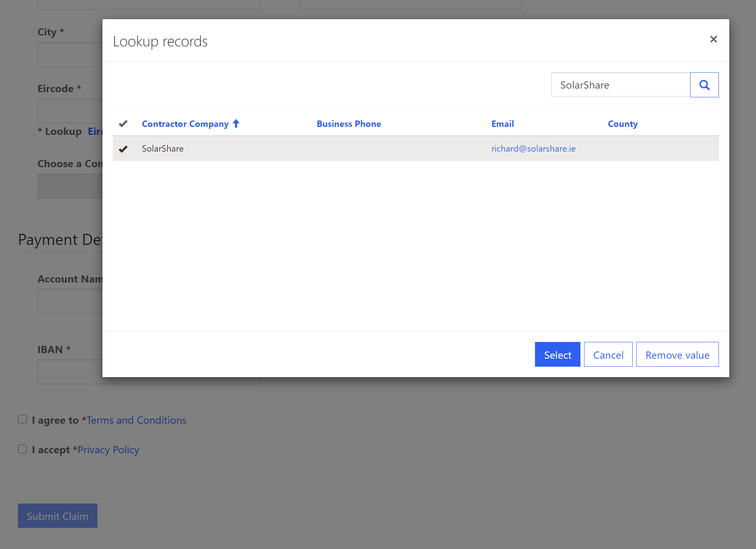Sort by Contractor Company column

pyautogui.click(x=185, y=124)
